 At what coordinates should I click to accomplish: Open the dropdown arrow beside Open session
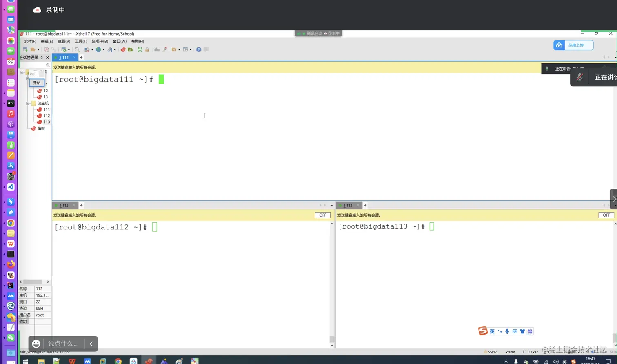click(38, 50)
